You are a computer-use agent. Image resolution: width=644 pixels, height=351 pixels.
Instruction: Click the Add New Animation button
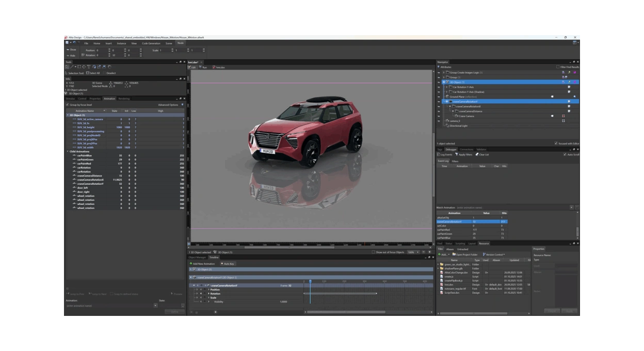(202, 264)
